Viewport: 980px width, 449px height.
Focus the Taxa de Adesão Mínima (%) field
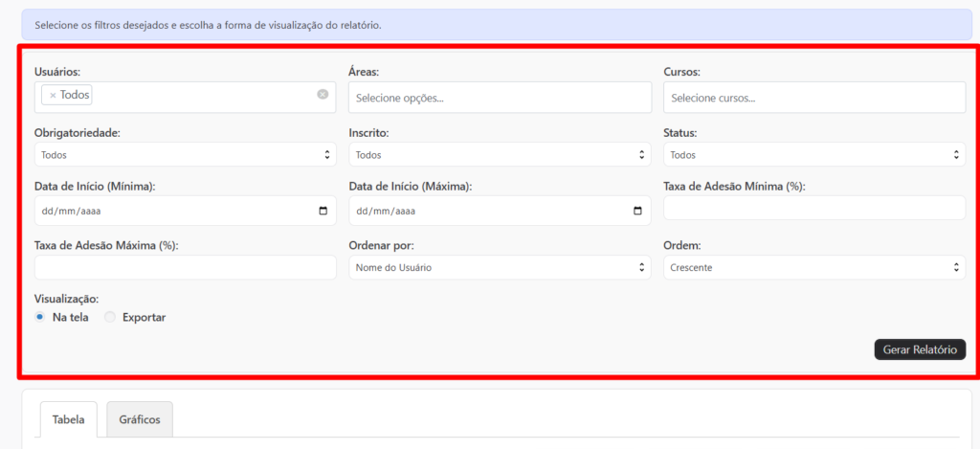[x=813, y=208]
